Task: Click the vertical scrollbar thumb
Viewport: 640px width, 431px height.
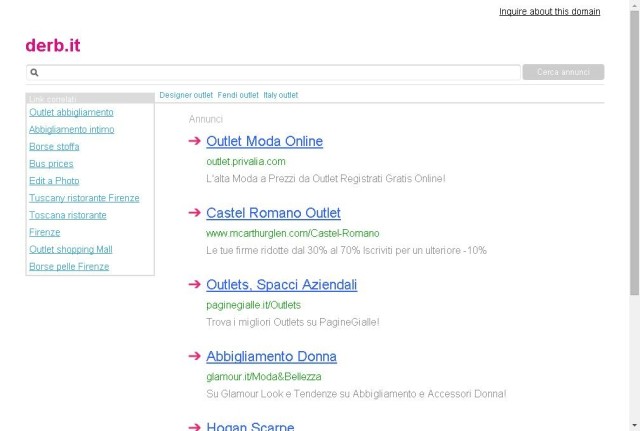Action: pos(634,152)
